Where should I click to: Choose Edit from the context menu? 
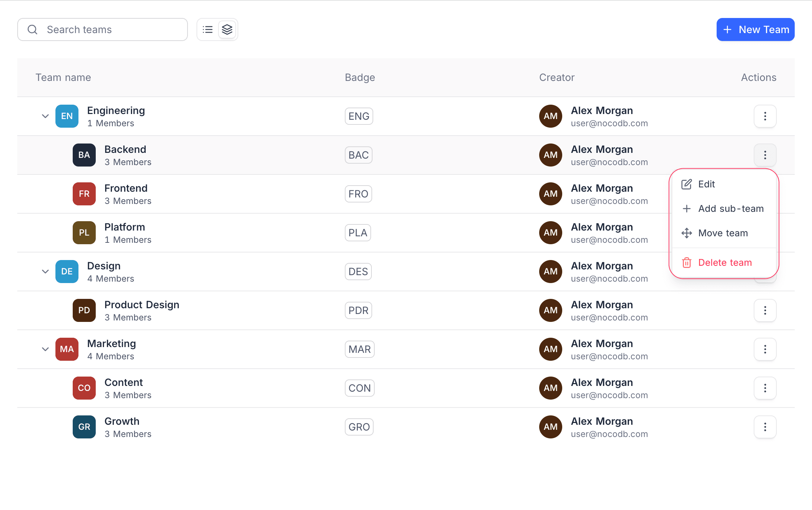706,184
